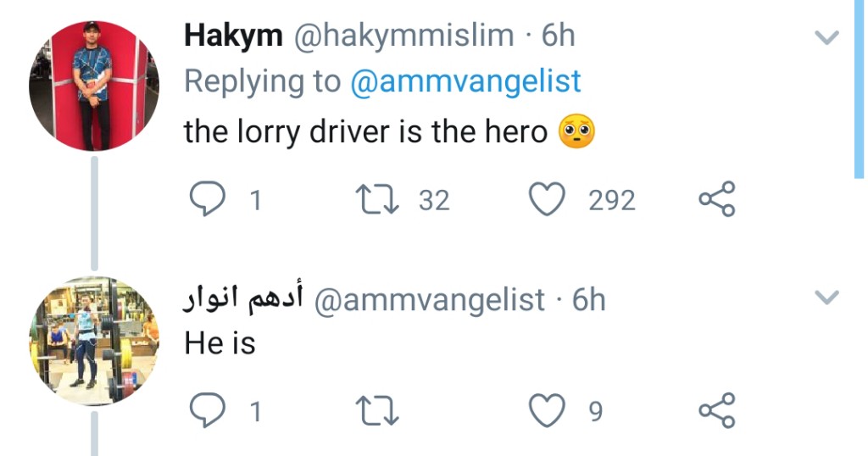
Task: Open the 6h timestamp on the "He is" tweet
Action: pyautogui.click(x=588, y=300)
